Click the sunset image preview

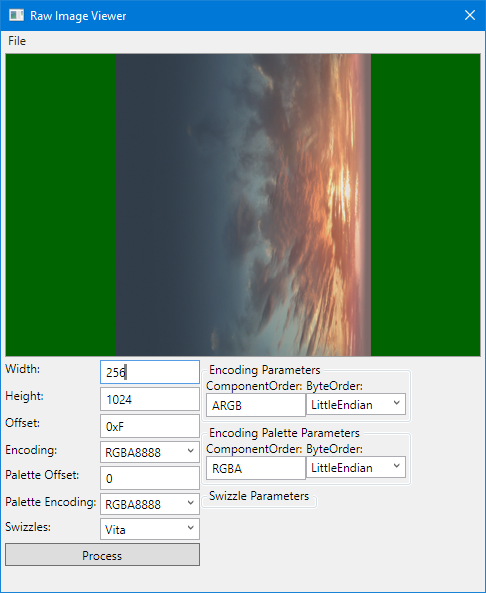click(243, 205)
